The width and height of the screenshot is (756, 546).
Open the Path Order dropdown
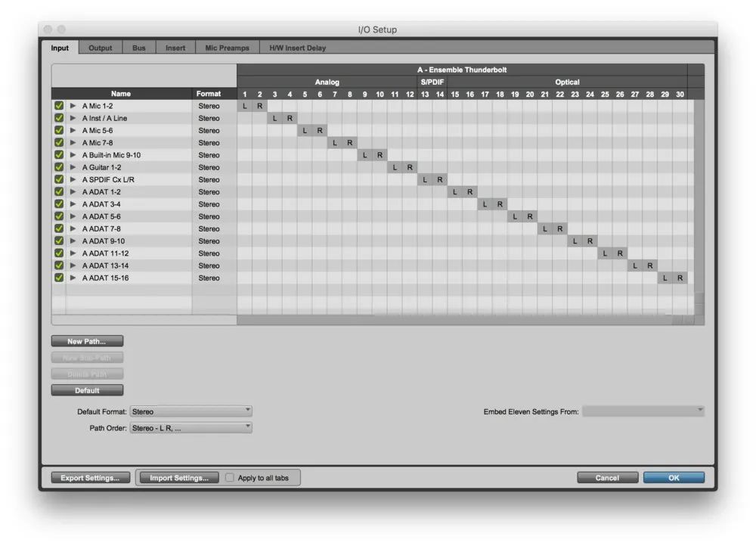(191, 428)
